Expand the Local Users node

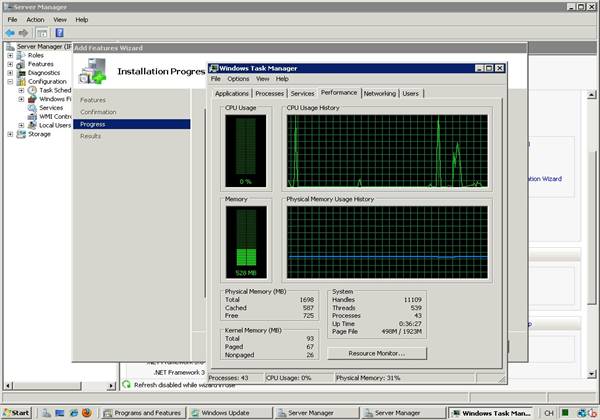[x=22, y=125]
